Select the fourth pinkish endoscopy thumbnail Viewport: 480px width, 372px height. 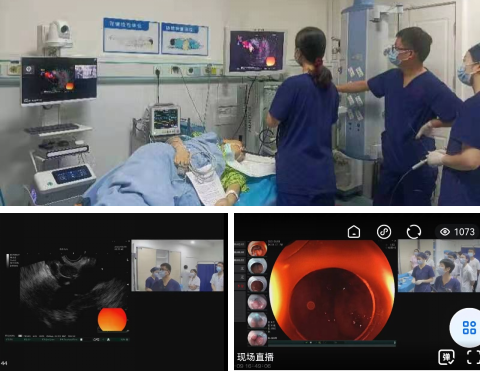point(257,302)
